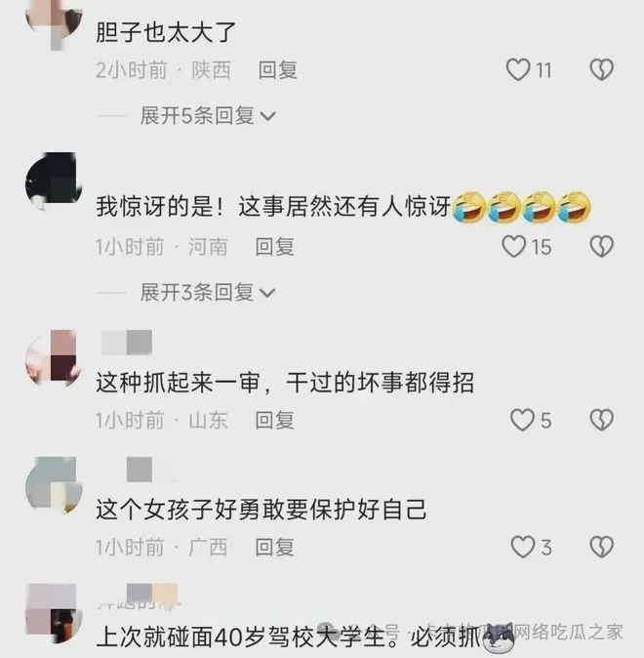The width and height of the screenshot is (644, 658).
Task: Expand 展开5条回复 replies
Action: coord(207,116)
